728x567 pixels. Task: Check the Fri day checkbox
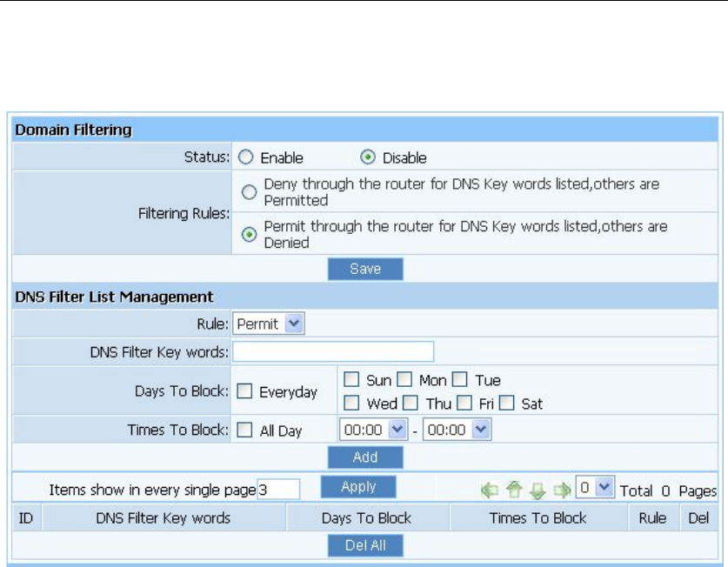tap(464, 403)
